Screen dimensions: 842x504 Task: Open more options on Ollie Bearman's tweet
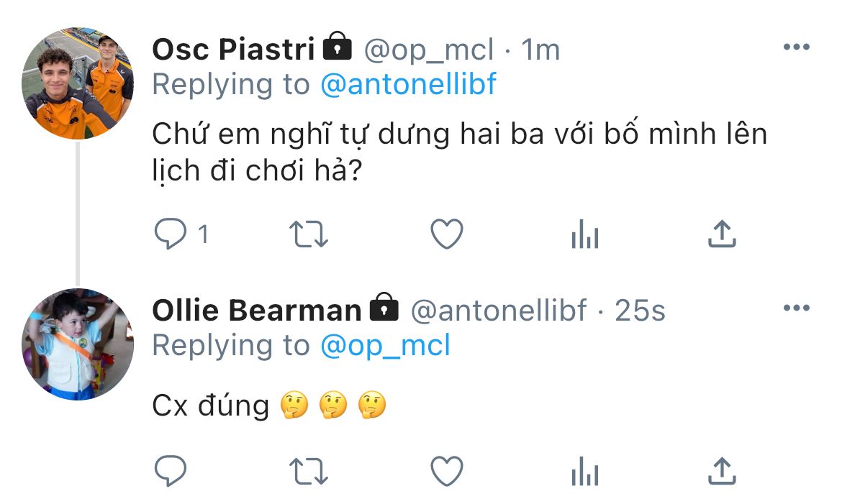click(796, 308)
